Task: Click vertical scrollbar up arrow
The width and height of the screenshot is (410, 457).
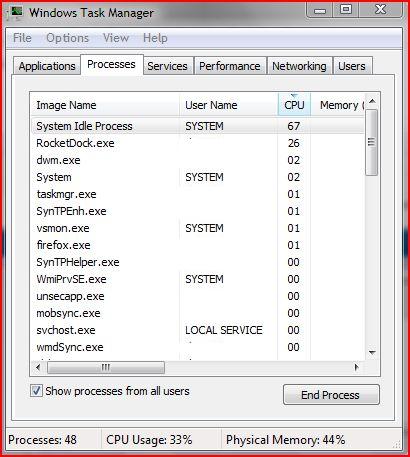Action: [372, 101]
